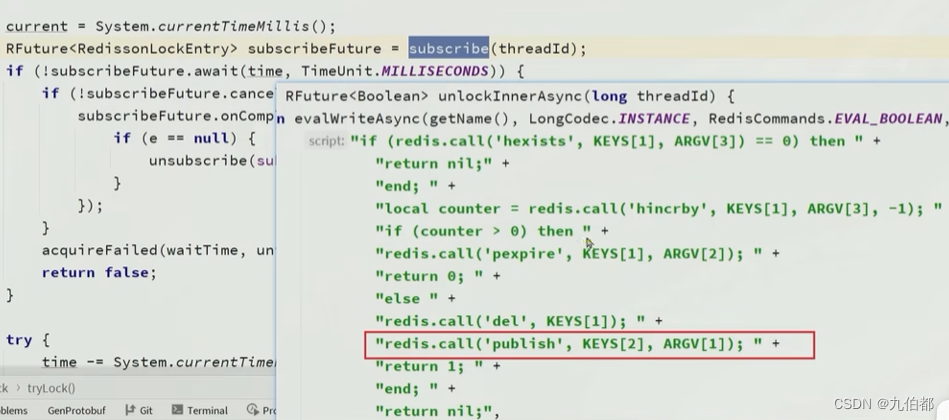The height and width of the screenshot is (420, 949).
Task: Open the Terminal tool window tab
Action: 200,410
